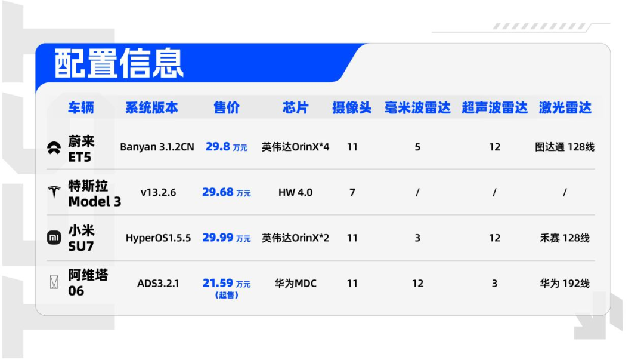The height and width of the screenshot is (363, 644).
Task: Select the 芯片 column header
Action: click(x=296, y=108)
